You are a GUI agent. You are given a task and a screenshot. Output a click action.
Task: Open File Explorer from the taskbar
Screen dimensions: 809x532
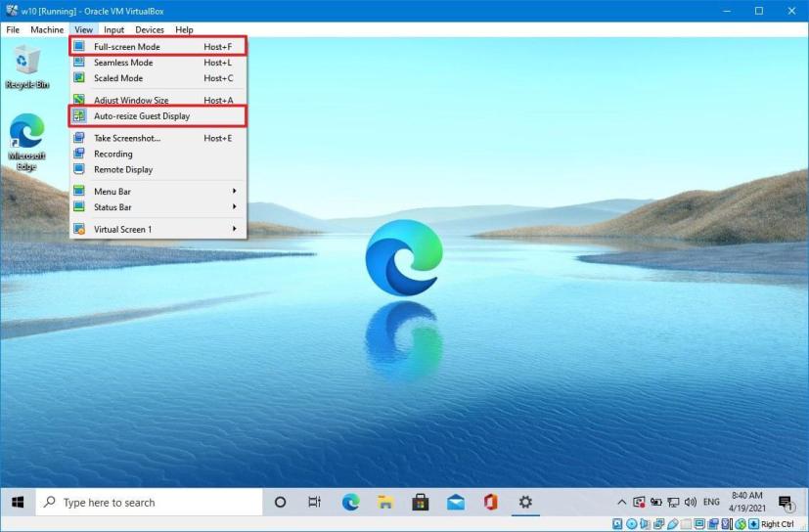(385, 502)
